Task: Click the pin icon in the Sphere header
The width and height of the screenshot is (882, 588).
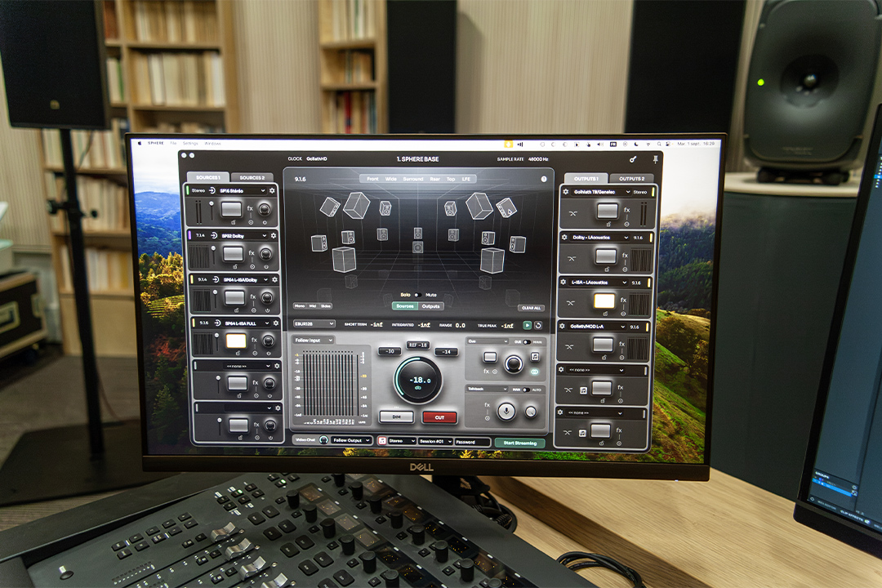Action: coord(655,160)
